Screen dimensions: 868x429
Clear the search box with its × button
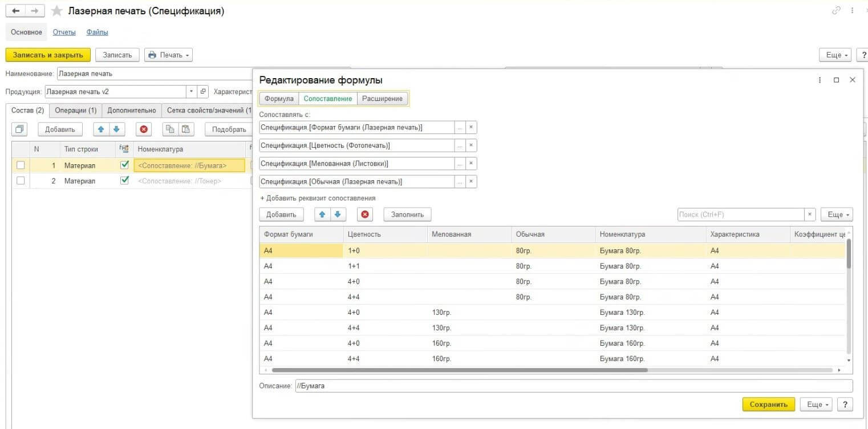pos(810,214)
